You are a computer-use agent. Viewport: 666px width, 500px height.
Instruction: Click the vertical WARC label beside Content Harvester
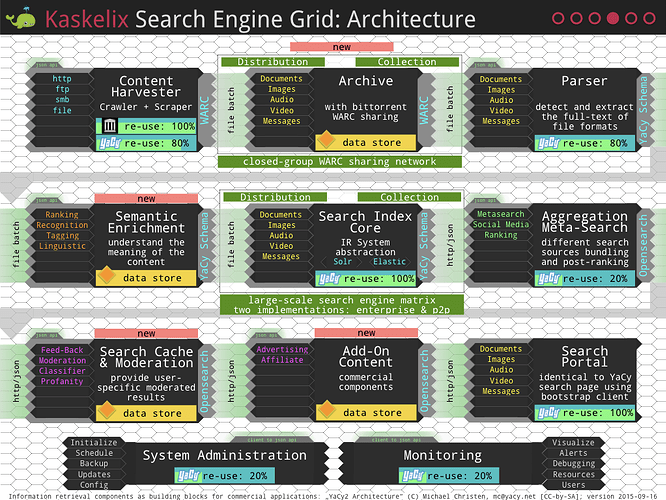pyautogui.click(x=205, y=110)
